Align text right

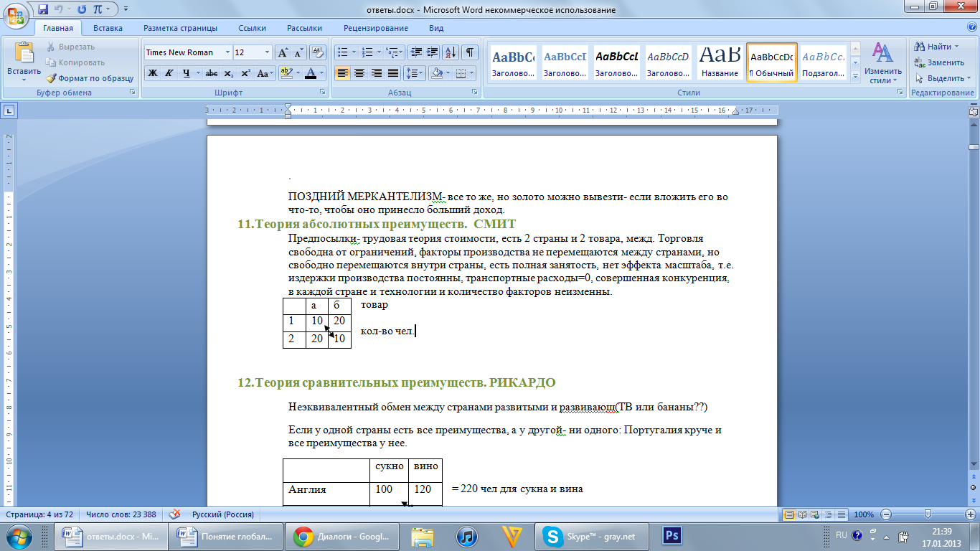(376, 73)
